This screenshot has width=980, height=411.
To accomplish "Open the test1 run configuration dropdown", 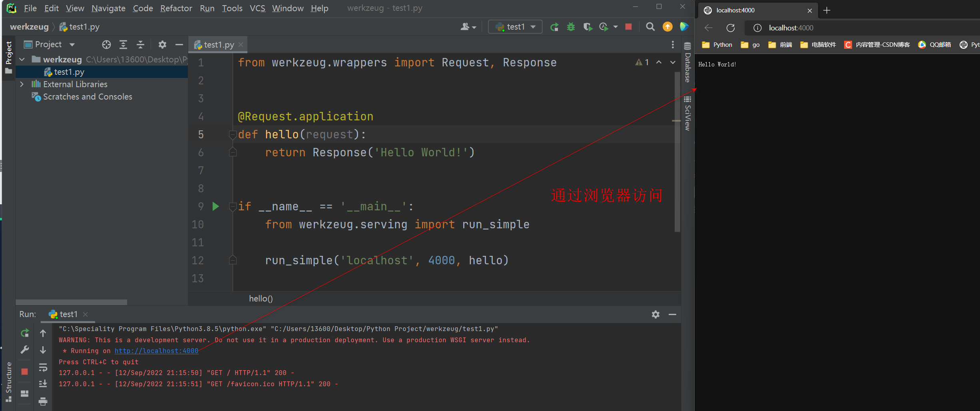I will (x=515, y=27).
